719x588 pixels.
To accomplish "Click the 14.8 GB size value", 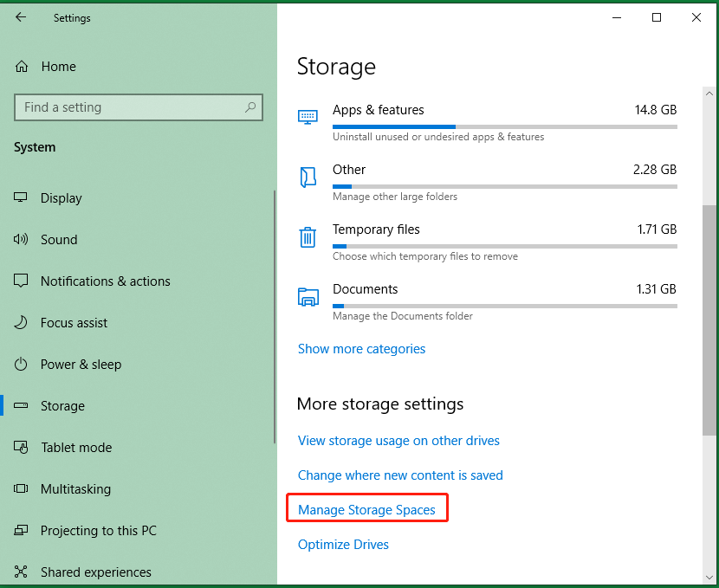I will pos(655,109).
